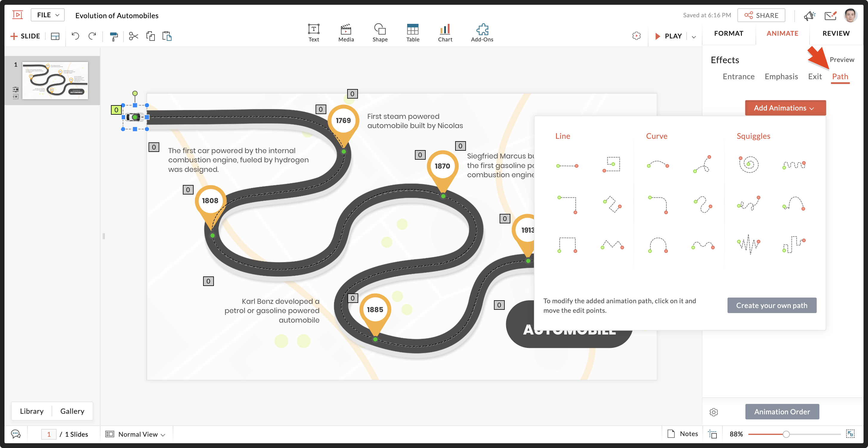Click the scissors Cut icon

pyautogui.click(x=133, y=36)
